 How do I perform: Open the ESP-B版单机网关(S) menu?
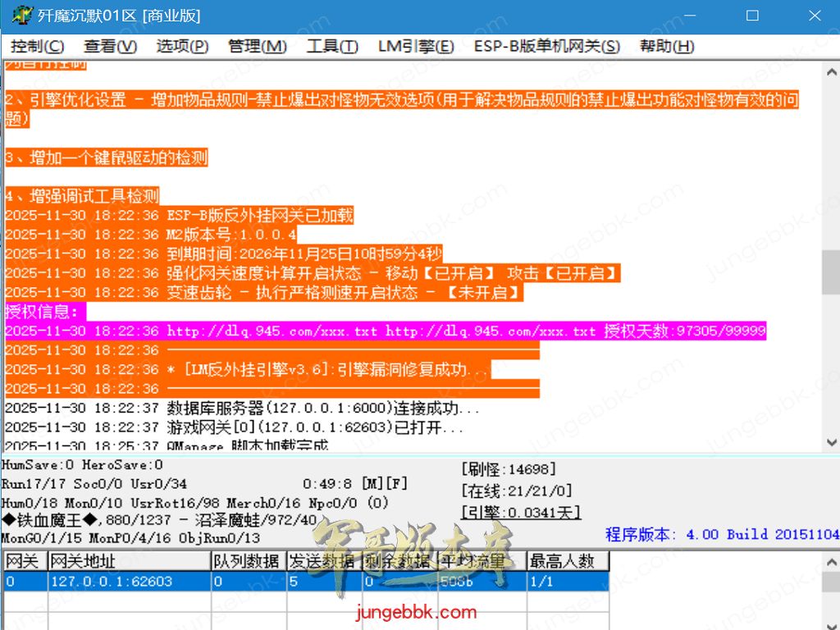546,47
